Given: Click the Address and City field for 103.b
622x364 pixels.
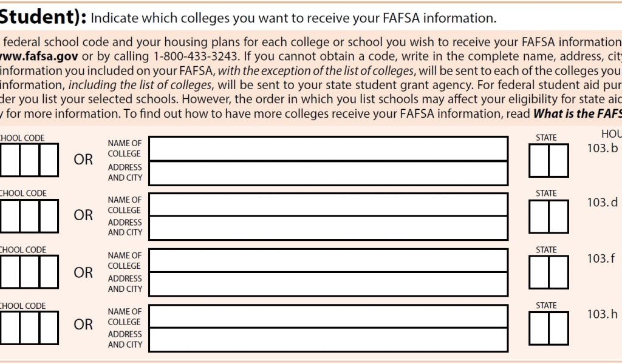Looking at the screenshot, I should [x=328, y=173].
